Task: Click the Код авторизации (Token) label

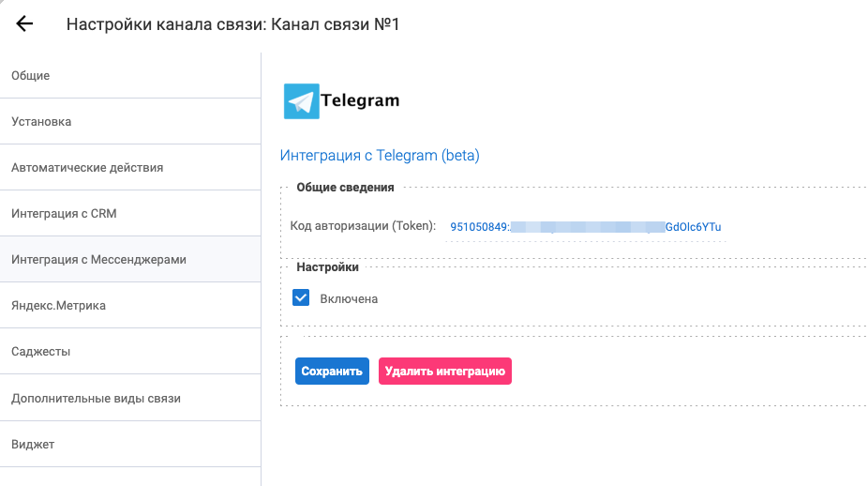Action: point(364,226)
